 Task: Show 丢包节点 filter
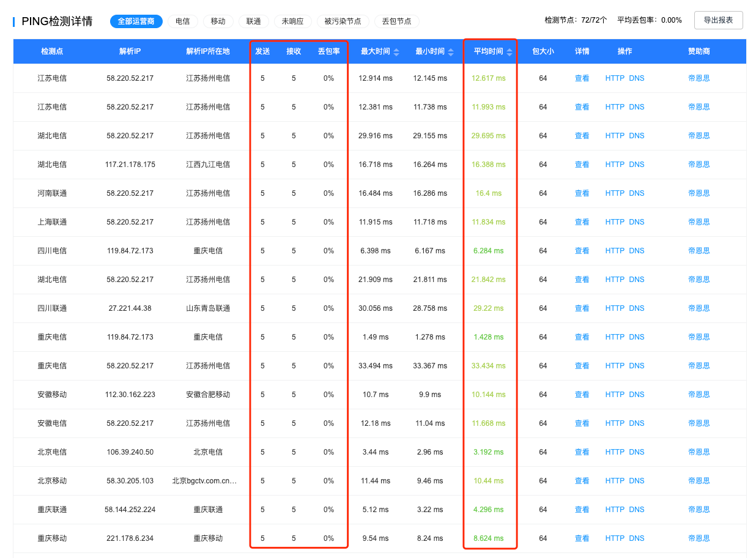[x=396, y=21]
